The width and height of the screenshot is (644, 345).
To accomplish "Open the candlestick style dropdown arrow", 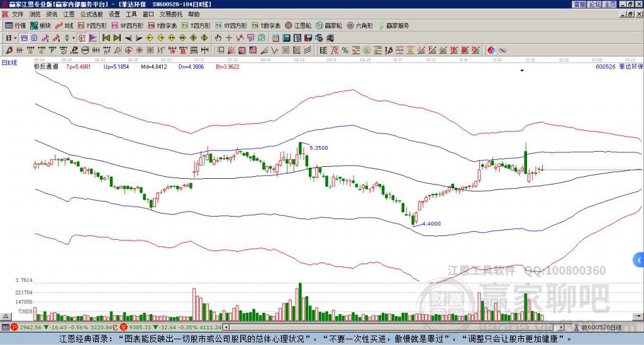I will [x=74, y=38].
